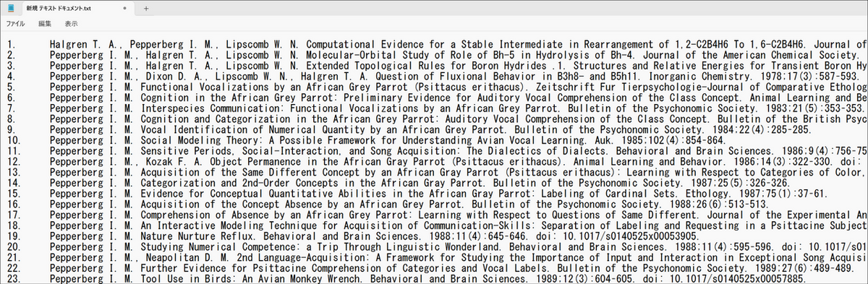Click the Notepad app icon in title bar
Viewport: 868px width, 284px height.
click(10, 8)
